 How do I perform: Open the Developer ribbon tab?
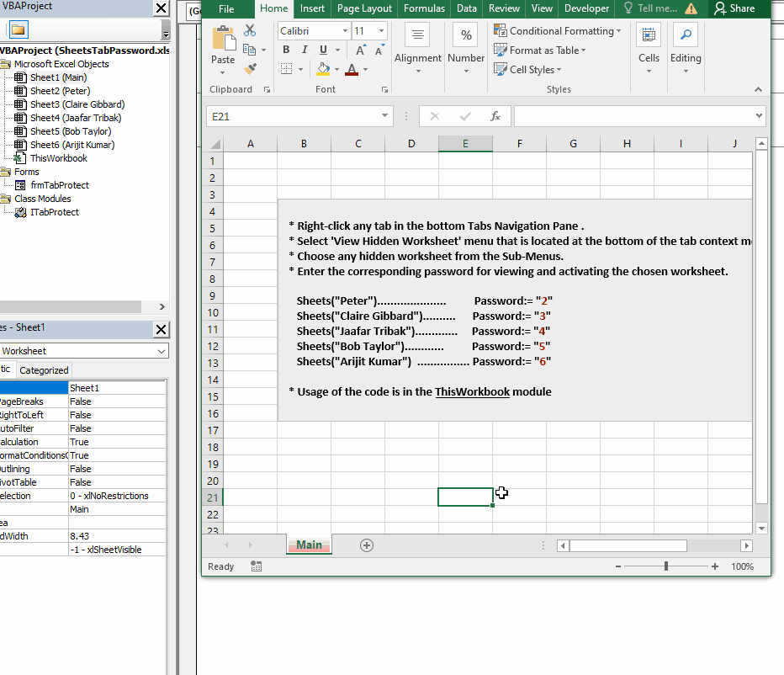[x=586, y=8]
